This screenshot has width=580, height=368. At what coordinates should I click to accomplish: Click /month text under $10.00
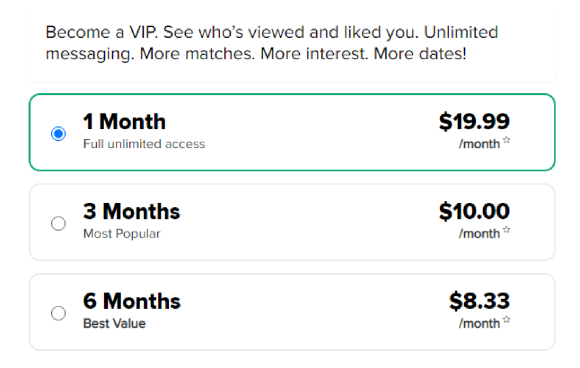[x=479, y=234]
